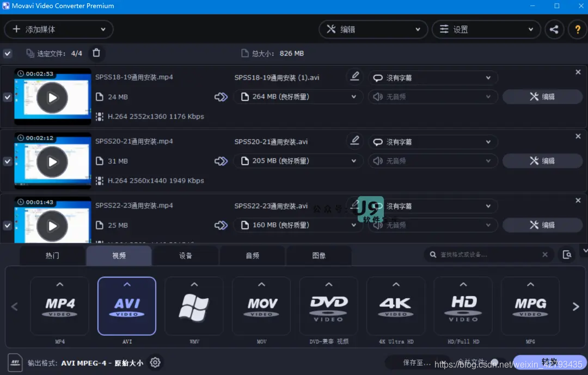Viewport: 588px width, 375px height.
Task: Click the 编辑 button for SPSS18-19通用安装.mp4
Action: tap(542, 97)
